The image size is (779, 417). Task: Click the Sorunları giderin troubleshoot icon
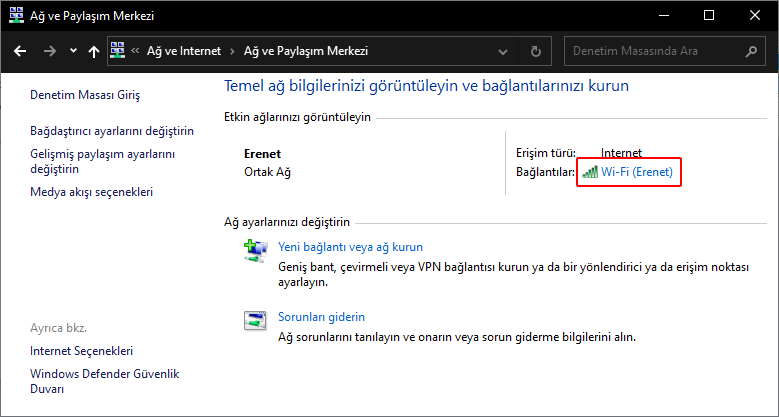[255, 321]
